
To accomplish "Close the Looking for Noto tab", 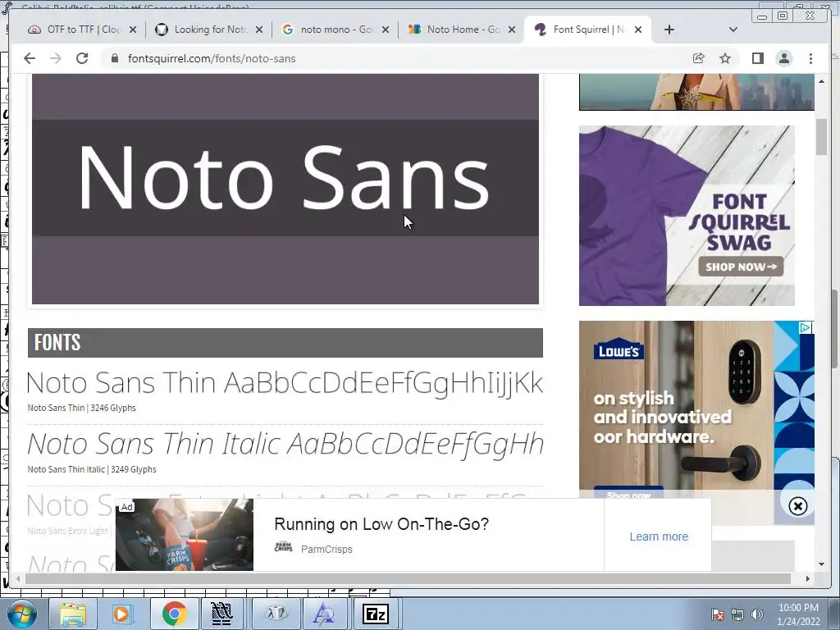I will click(259, 30).
